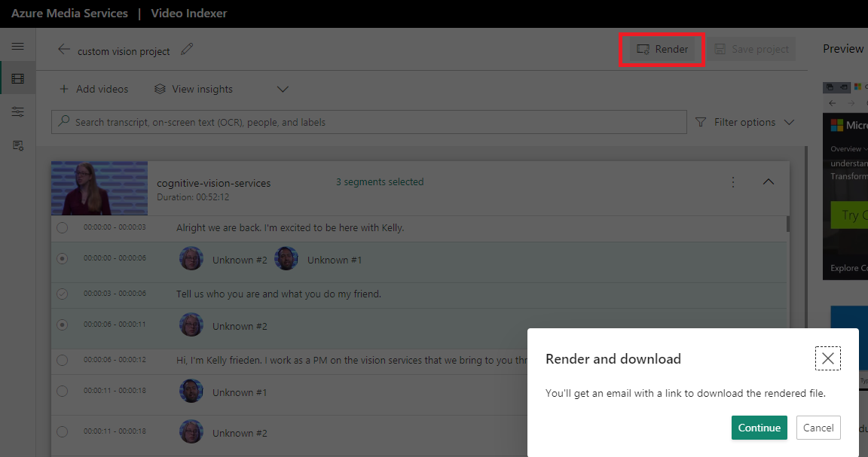Click the segment list scrollbar

click(788, 224)
